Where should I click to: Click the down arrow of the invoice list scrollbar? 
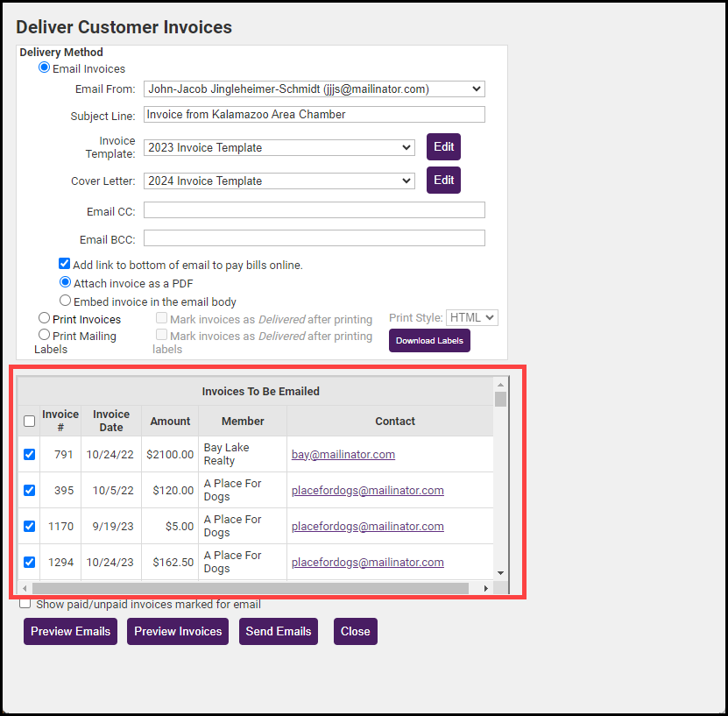pyautogui.click(x=500, y=572)
